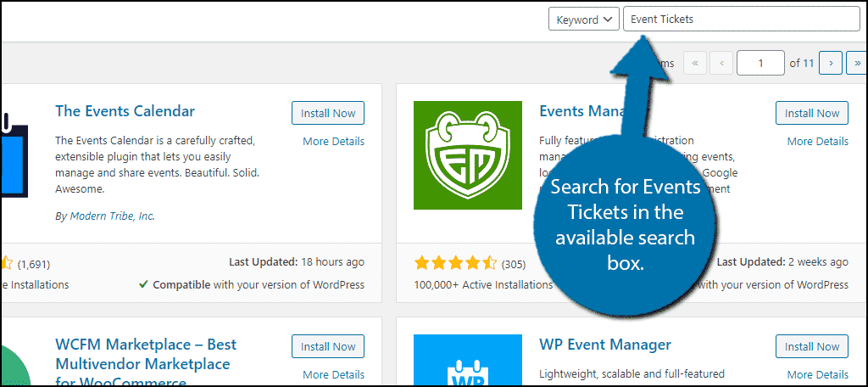868x387 pixels.
Task: Install the WCFM Marketplace plugin
Action: (328, 346)
